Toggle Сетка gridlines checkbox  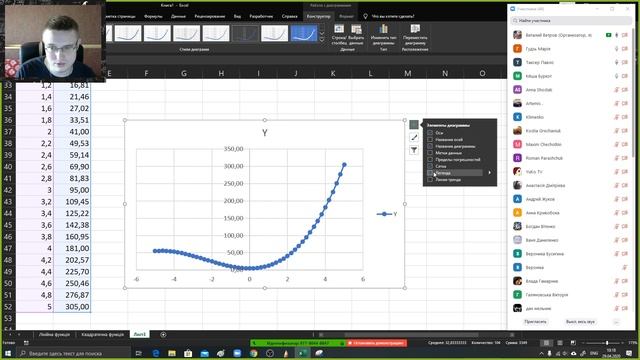[430, 166]
